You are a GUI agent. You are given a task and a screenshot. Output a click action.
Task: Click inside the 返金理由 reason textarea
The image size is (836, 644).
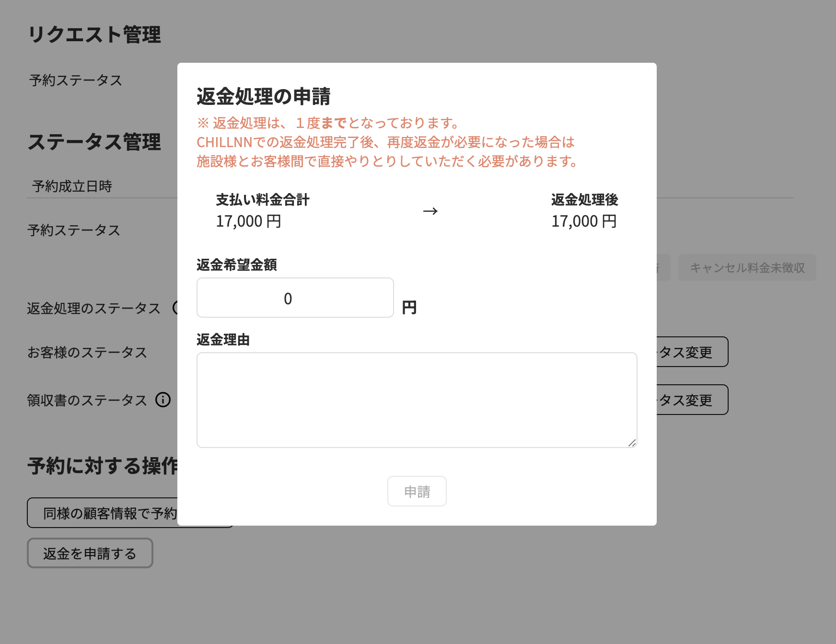point(417,400)
